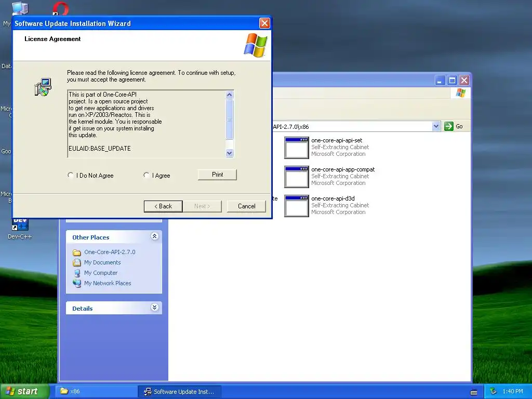Click the My Network Places globe icon
Screen dimensions: 532x399
tap(77, 283)
